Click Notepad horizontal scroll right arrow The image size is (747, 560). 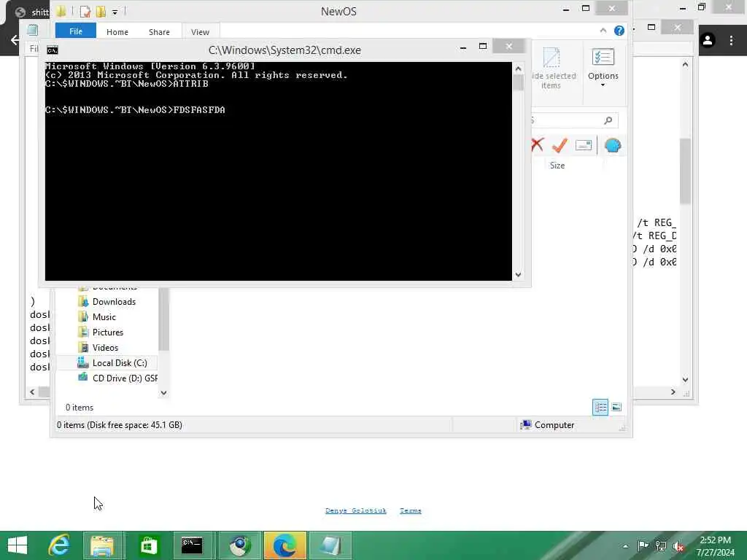tap(673, 392)
